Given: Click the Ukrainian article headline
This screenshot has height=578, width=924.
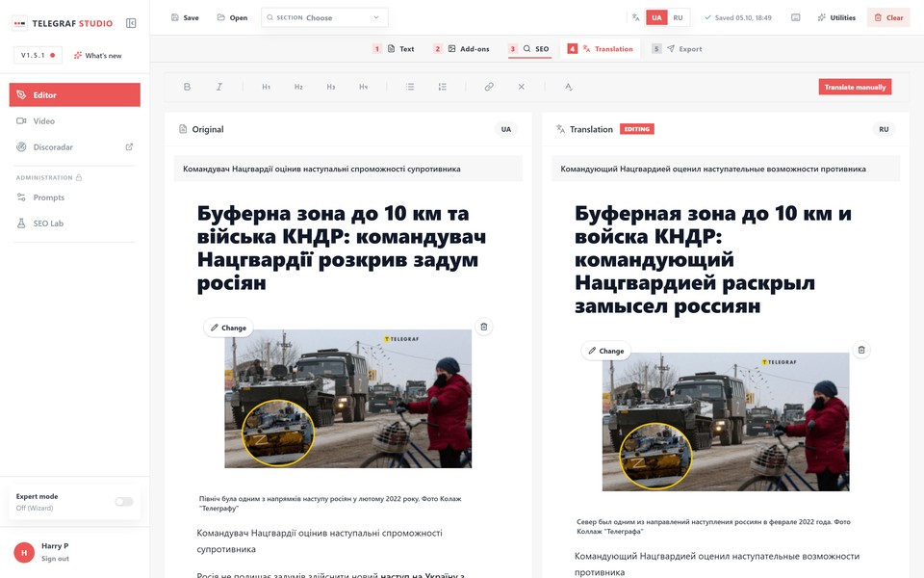Looking at the screenshot, I should click(342, 248).
